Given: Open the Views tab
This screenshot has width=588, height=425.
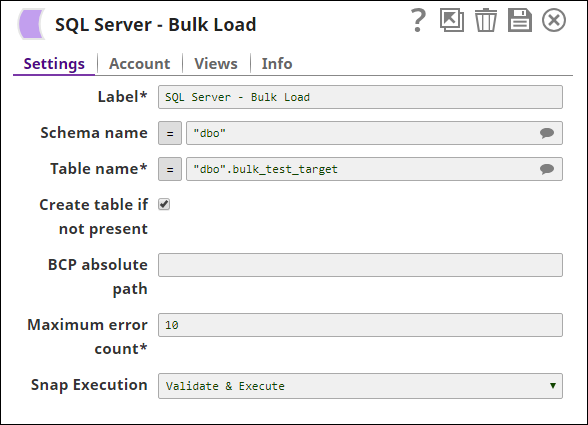Looking at the screenshot, I should (x=216, y=64).
